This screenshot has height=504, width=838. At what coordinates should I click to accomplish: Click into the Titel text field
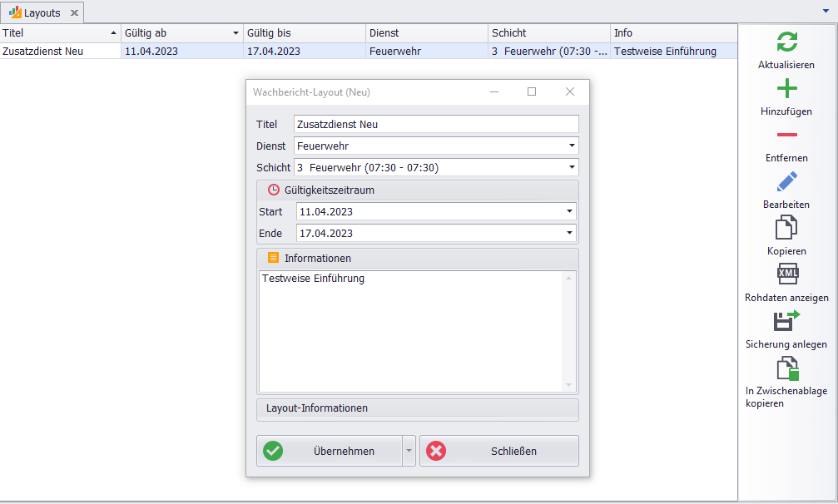coord(435,124)
